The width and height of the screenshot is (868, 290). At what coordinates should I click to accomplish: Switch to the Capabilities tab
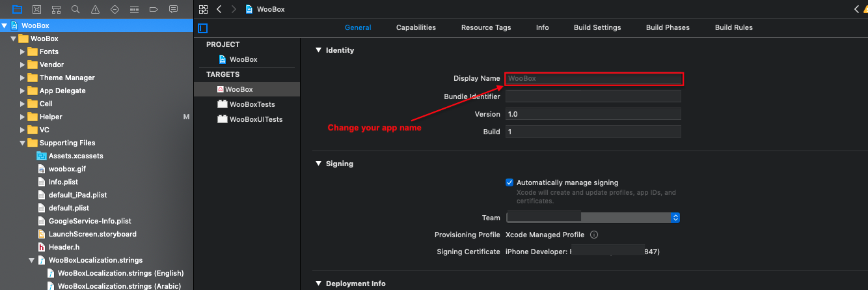click(x=416, y=27)
